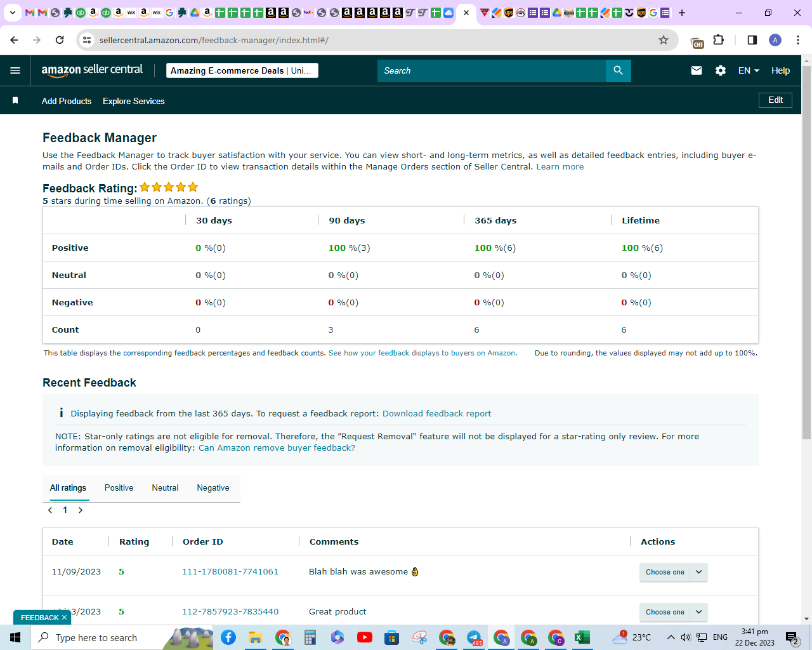Open Calculator from the taskbar
This screenshot has height=650, width=812.
coord(310,637)
